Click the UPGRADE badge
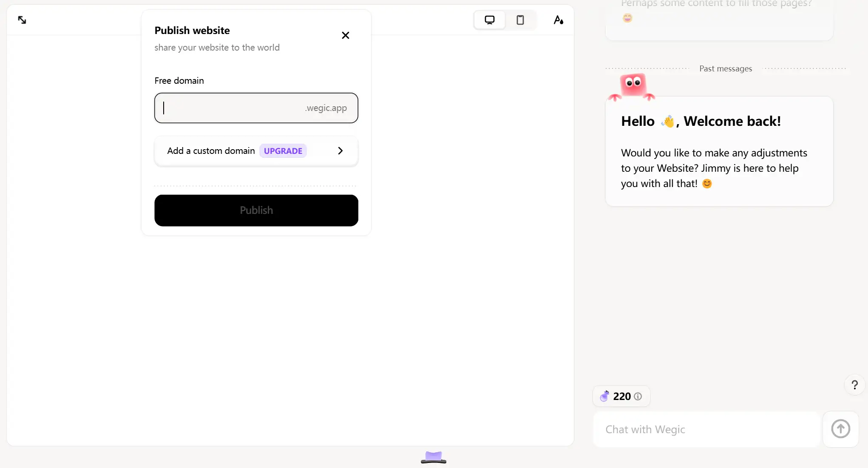The width and height of the screenshot is (868, 468). pos(283,151)
